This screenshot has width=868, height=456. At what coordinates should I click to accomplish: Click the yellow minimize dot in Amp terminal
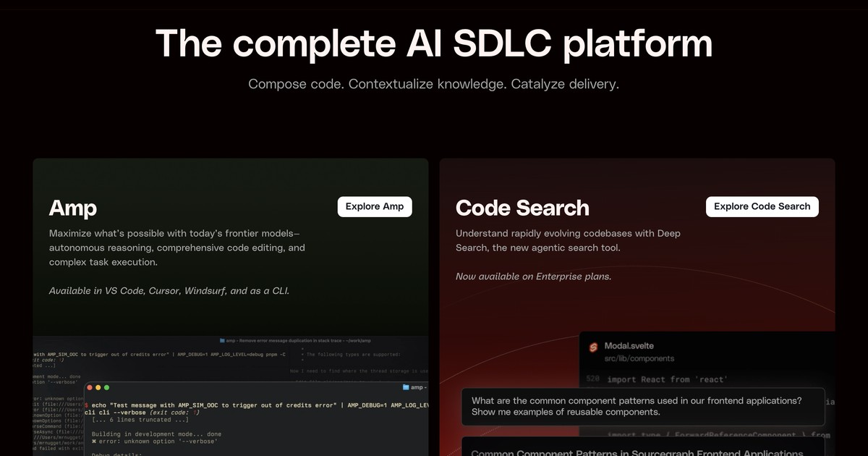coord(99,388)
